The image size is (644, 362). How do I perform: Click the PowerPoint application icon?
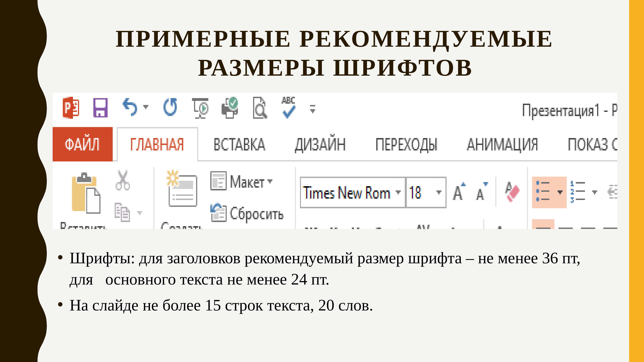coord(71,108)
